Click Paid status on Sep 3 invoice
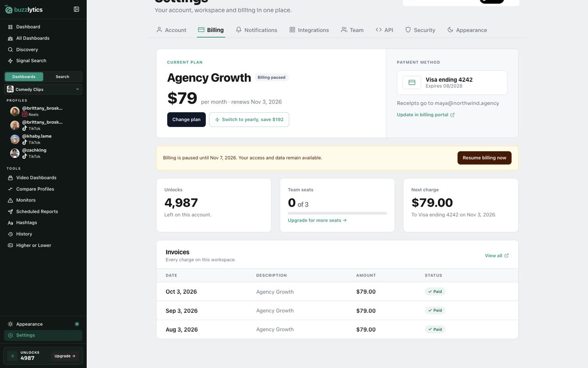588x368 pixels. click(x=435, y=310)
